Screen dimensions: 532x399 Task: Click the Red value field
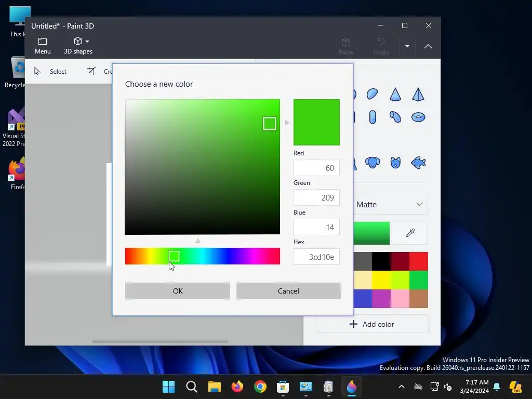(316, 168)
